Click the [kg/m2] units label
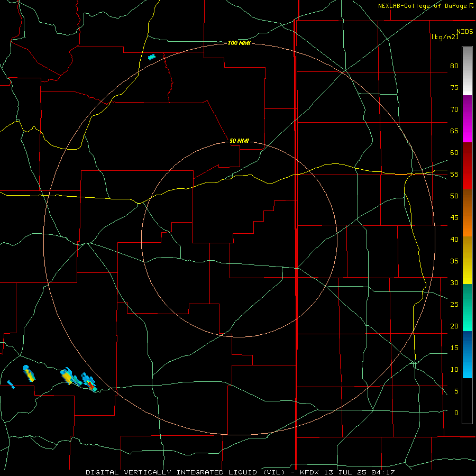The width and height of the screenshot is (476, 476). pyautogui.click(x=445, y=37)
